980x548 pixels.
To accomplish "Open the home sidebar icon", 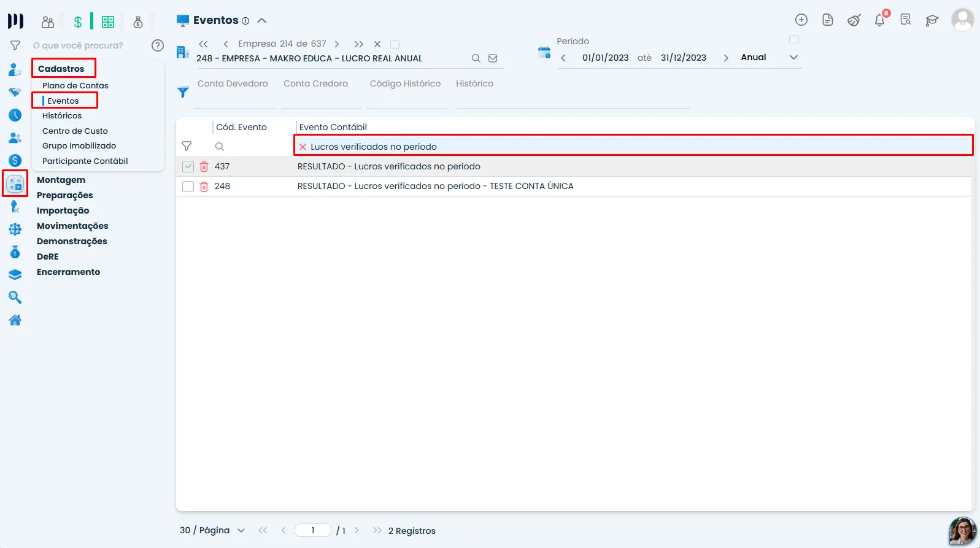I will click(15, 320).
